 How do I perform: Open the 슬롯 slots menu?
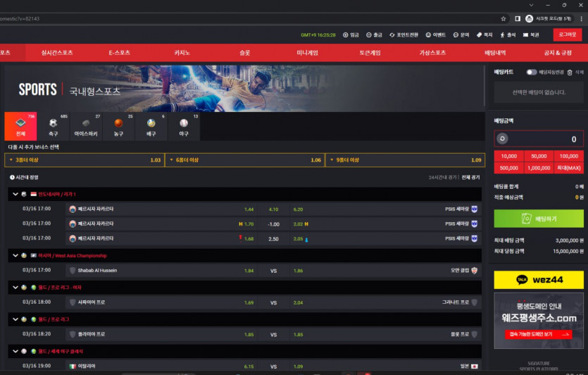(x=244, y=53)
